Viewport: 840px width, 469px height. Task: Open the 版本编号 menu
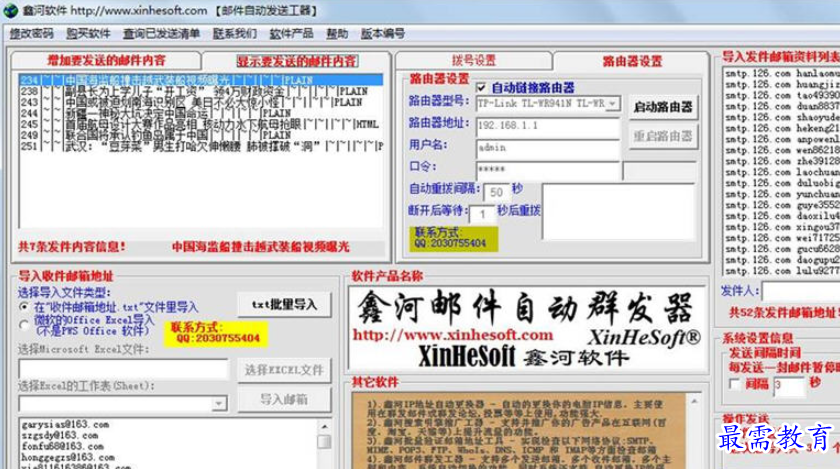coord(382,34)
